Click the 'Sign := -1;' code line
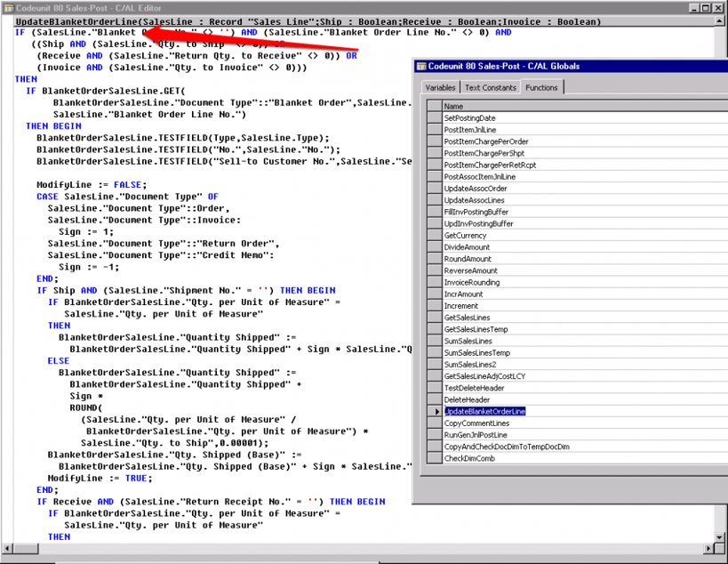The image size is (728, 564). pyautogui.click(x=89, y=267)
